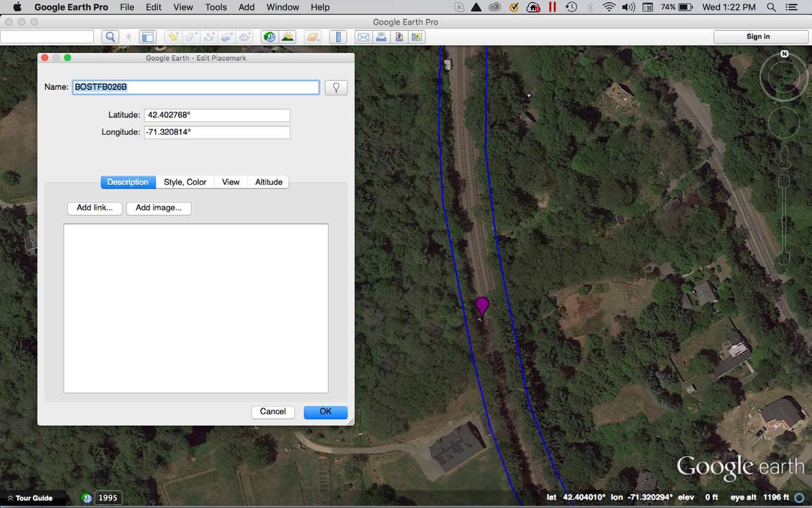The image size is (812, 508).
Task: Select the Add Path tool
Action: coord(209,37)
